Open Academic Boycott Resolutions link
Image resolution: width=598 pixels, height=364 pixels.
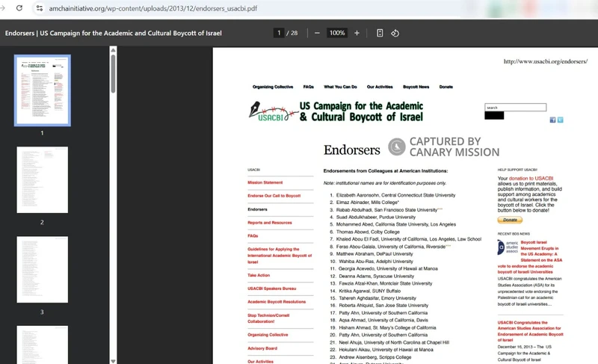pos(277,302)
